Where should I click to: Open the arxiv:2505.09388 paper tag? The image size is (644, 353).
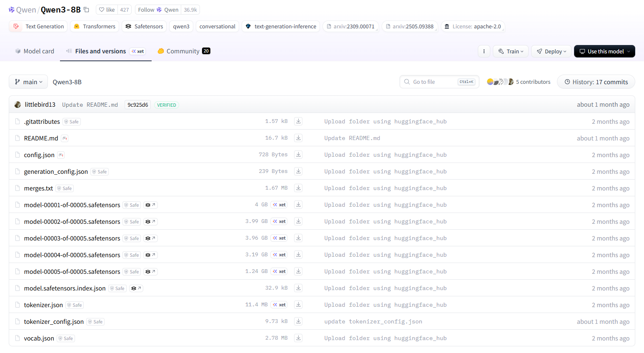(409, 26)
